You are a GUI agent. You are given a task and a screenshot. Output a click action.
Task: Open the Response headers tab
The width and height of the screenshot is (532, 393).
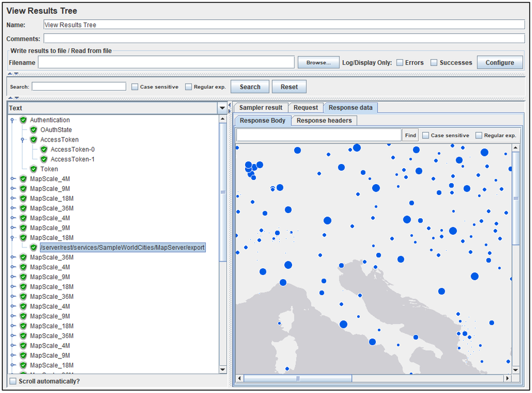pos(324,120)
